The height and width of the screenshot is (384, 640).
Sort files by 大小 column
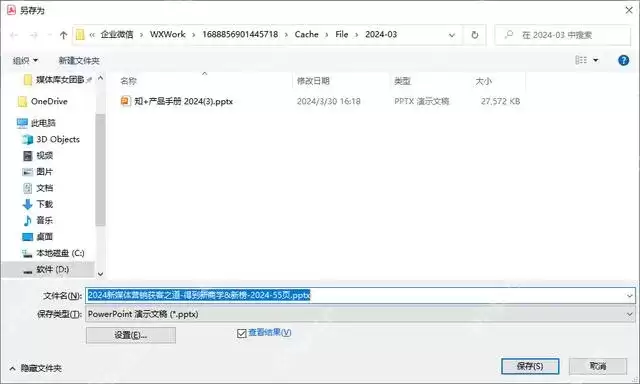pos(483,81)
